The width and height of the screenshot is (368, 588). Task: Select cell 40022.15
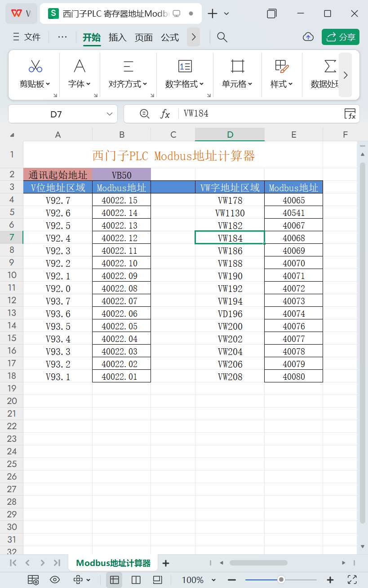[x=121, y=200]
